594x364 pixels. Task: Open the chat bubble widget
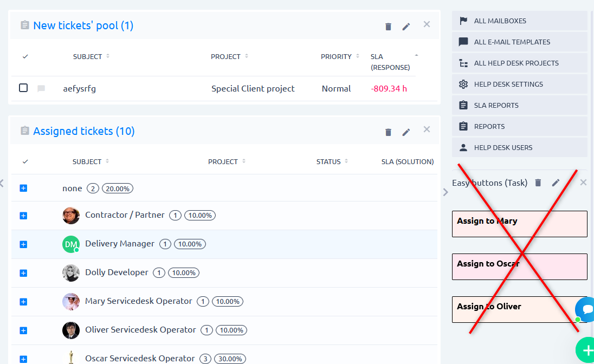(x=586, y=309)
